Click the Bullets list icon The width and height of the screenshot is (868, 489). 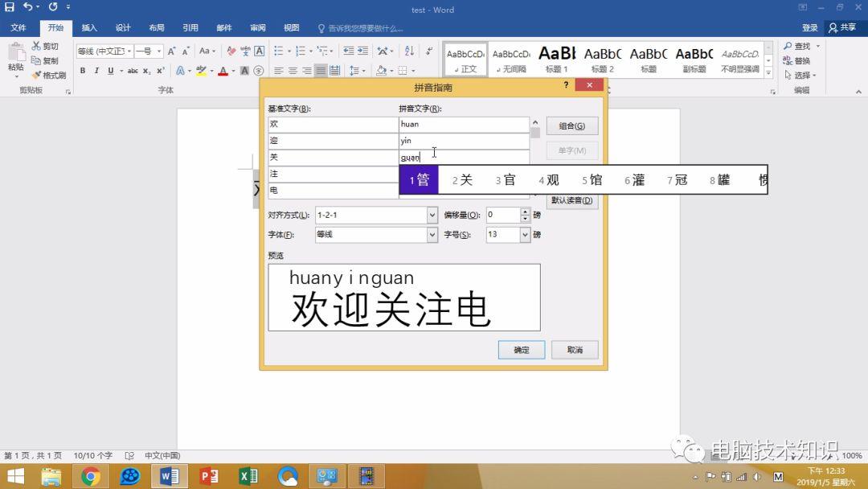(278, 51)
